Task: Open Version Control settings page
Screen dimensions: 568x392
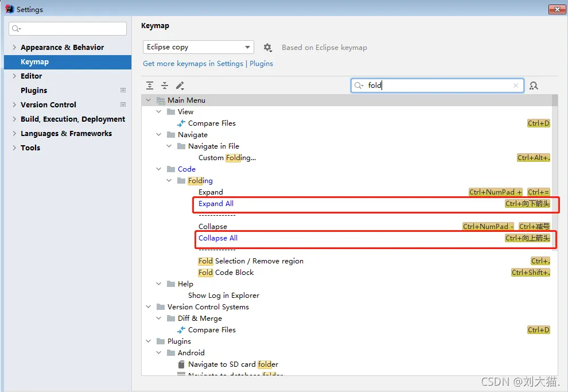Action: [48, 104]
